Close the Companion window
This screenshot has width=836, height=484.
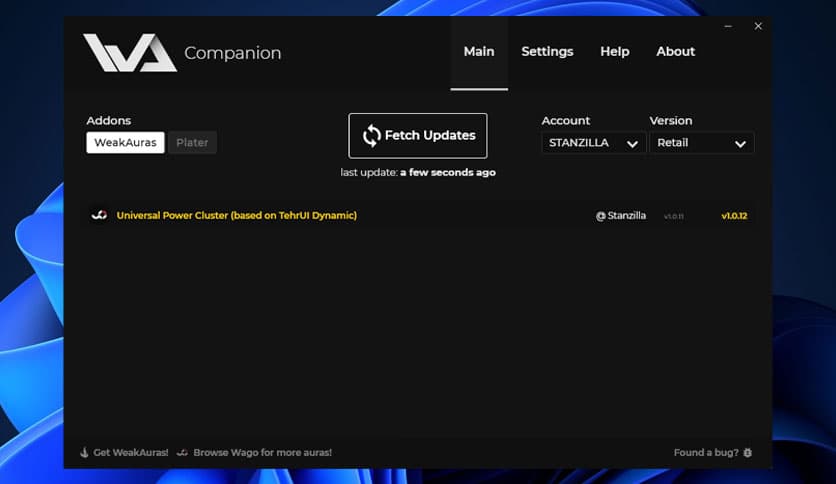coord(758,26)
